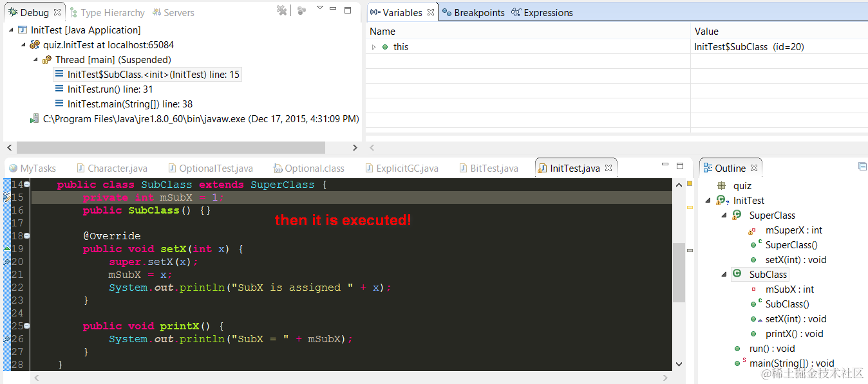Minimize the Debug view panel
Screen dimensions: 868x384
pos(334,10)
